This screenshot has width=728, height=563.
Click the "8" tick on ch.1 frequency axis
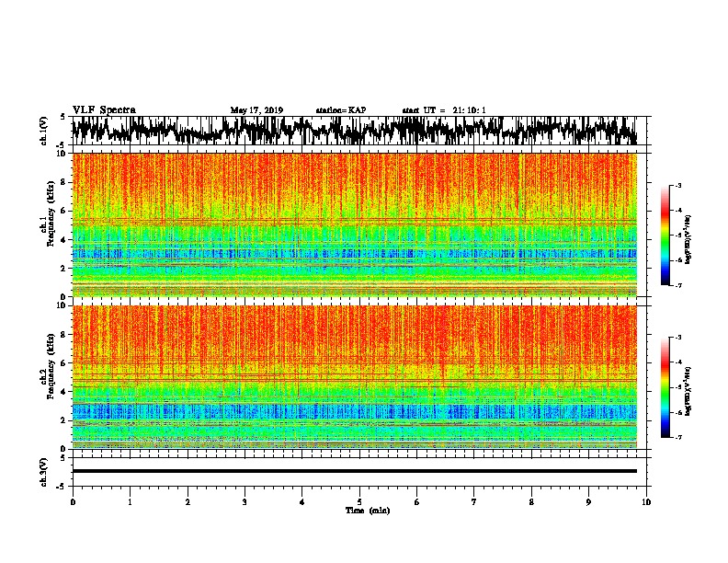coord(64,182)
